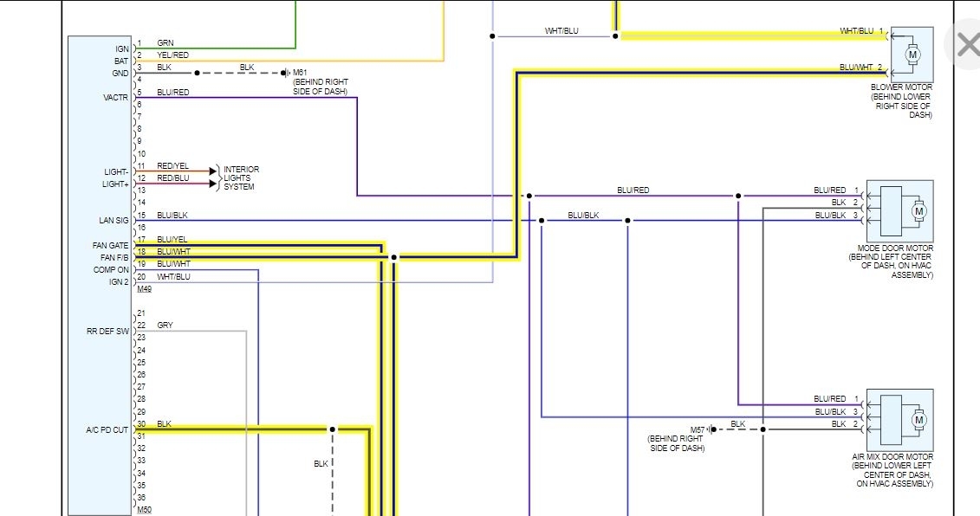The height and width of the screenshot is (516, 980).
Task: Click the M61 behind right side of dash text
Action: [x=321, y=82]
